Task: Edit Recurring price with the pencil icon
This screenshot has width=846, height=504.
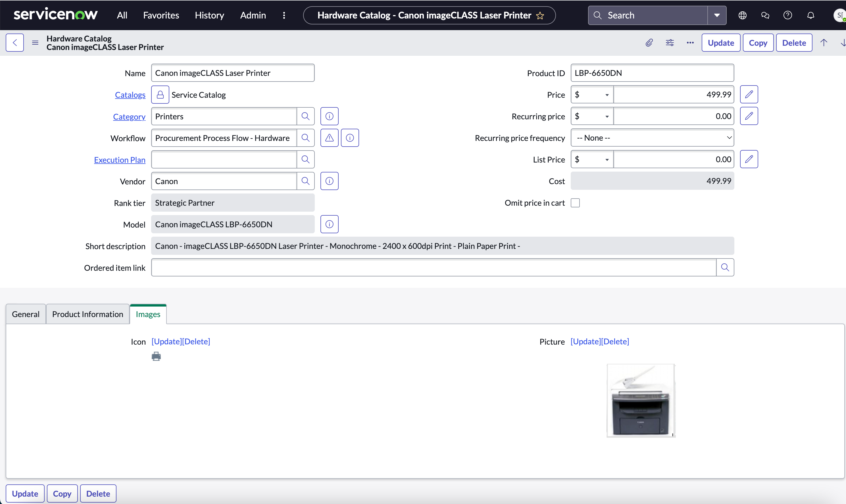Action: coord(749,116)
